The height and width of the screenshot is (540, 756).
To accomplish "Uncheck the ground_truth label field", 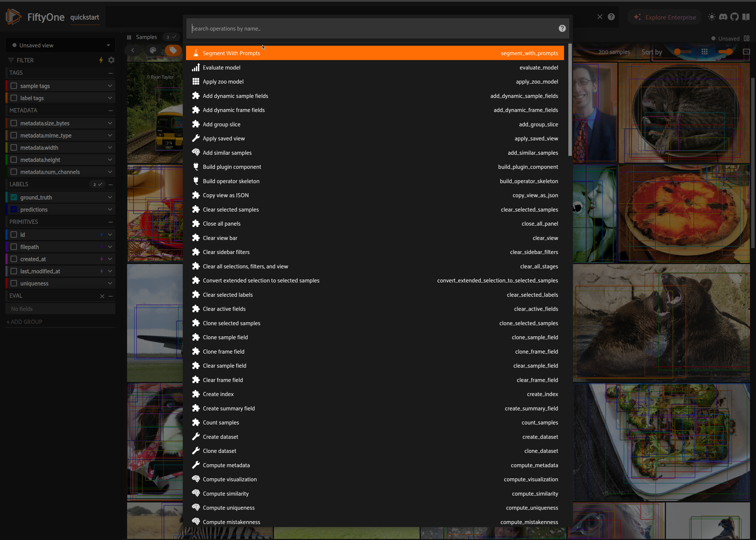I will pos(14,197).
